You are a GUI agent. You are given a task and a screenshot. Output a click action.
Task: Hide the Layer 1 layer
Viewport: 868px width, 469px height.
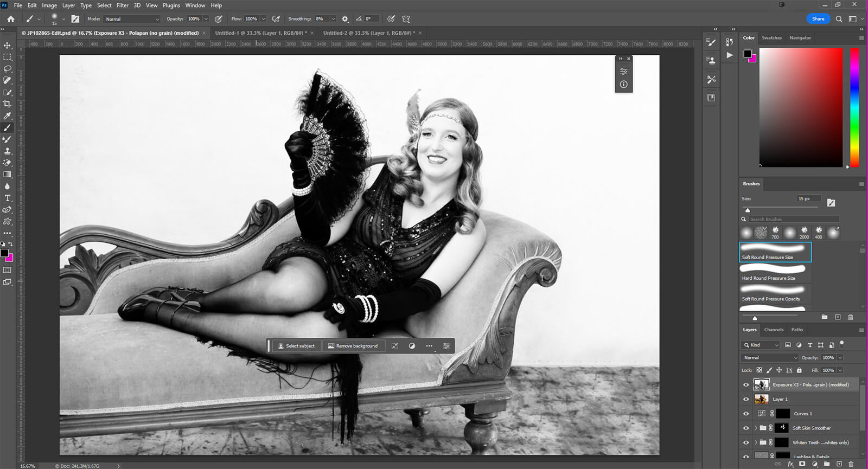(x=746, y=399)
